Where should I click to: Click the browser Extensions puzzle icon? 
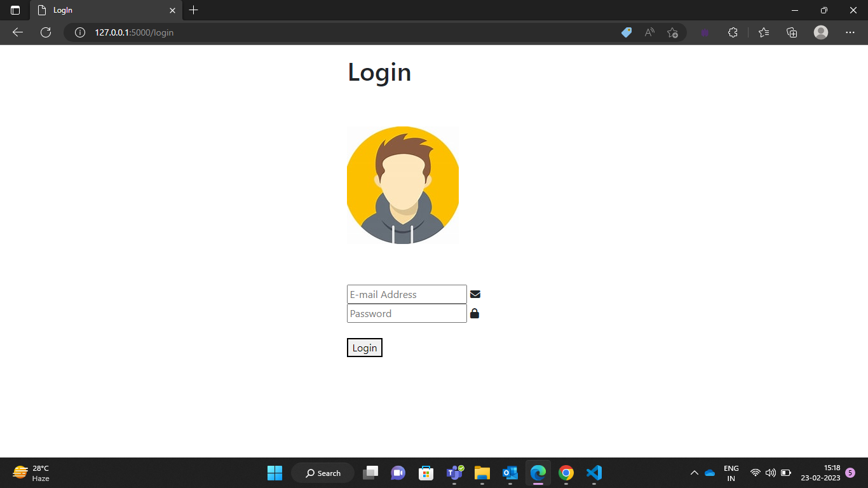(x=733, y=32)
